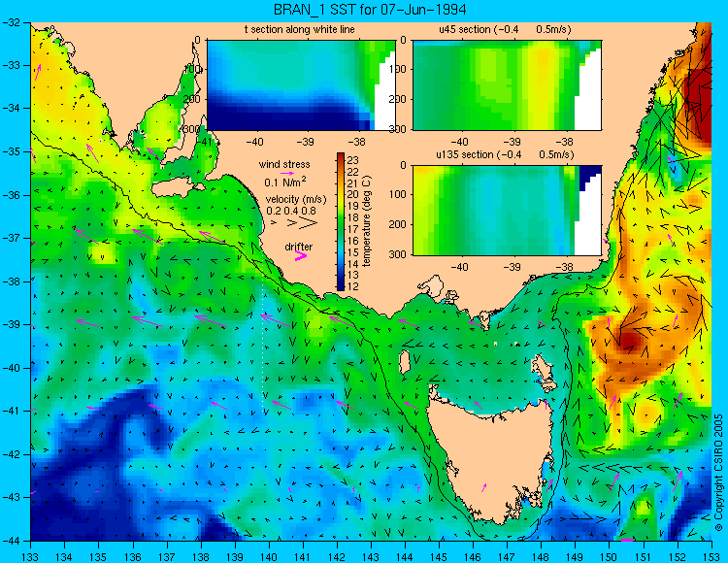
Task: Pick the dark red top of the temperature color bar
Action: [341, 157]
